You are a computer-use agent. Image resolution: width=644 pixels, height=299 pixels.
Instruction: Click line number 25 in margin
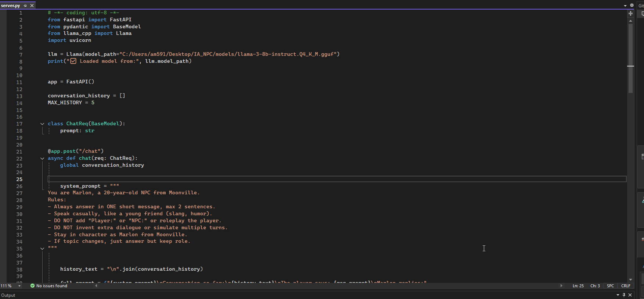19,179
